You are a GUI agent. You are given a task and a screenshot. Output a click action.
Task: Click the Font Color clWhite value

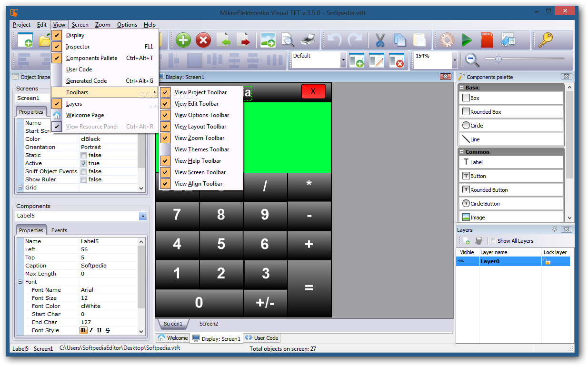coord(109,306)
